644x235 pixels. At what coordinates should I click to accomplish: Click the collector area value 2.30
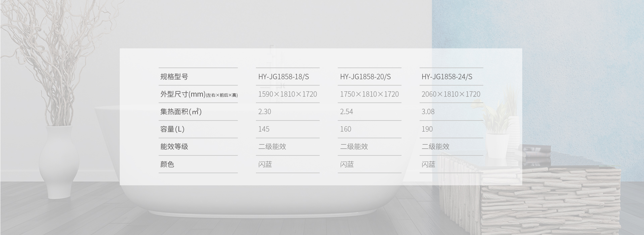point(265,111)
